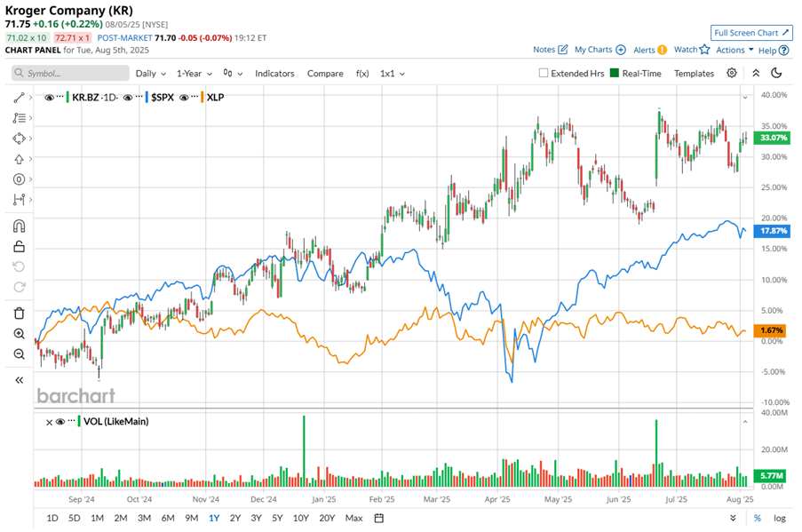Select the trend line drawing tool
802x532 pixels.
pyautogui.click(x=19, y=97)
